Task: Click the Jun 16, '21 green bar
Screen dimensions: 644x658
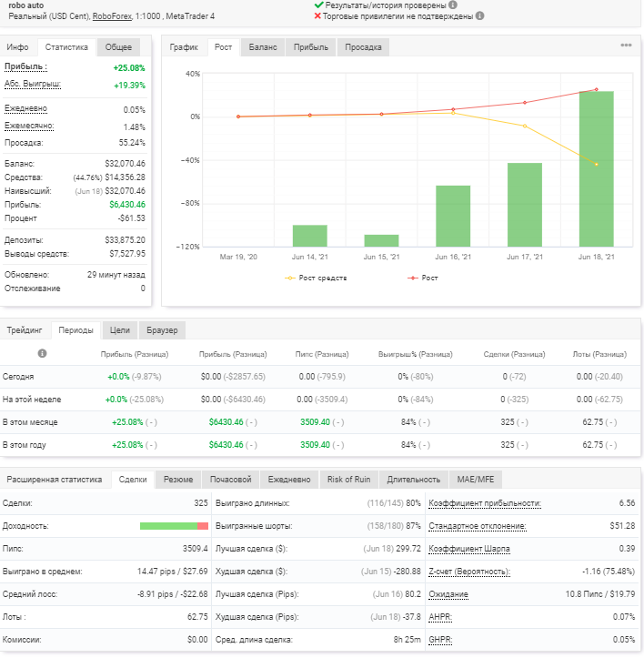Action: pos(453,216)
